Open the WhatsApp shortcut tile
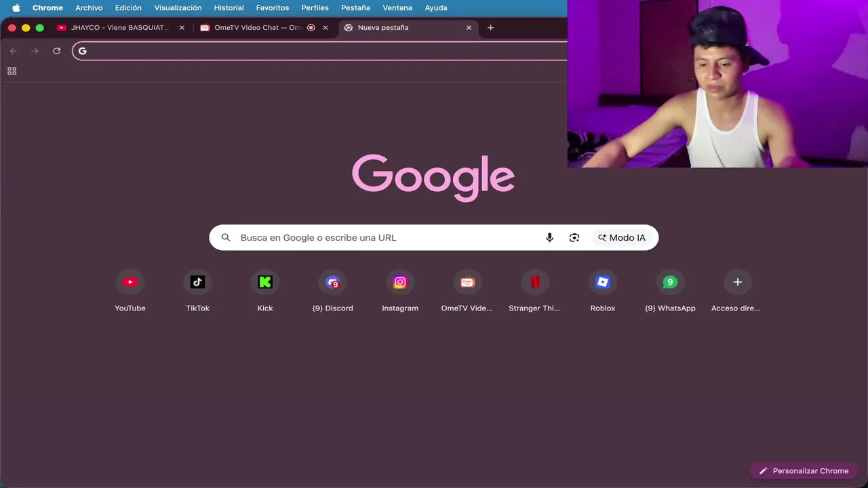The image size is (868, 488). tap(670, 292)
